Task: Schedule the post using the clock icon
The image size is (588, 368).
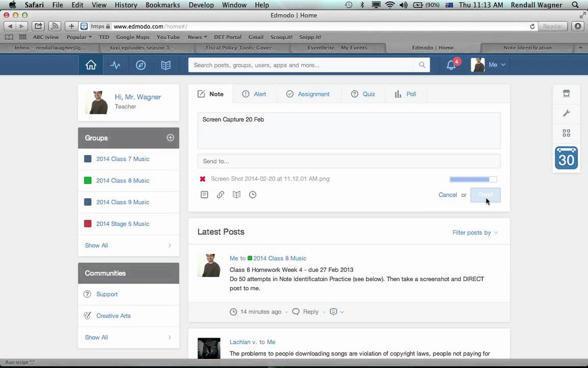Action: [253, 195]
